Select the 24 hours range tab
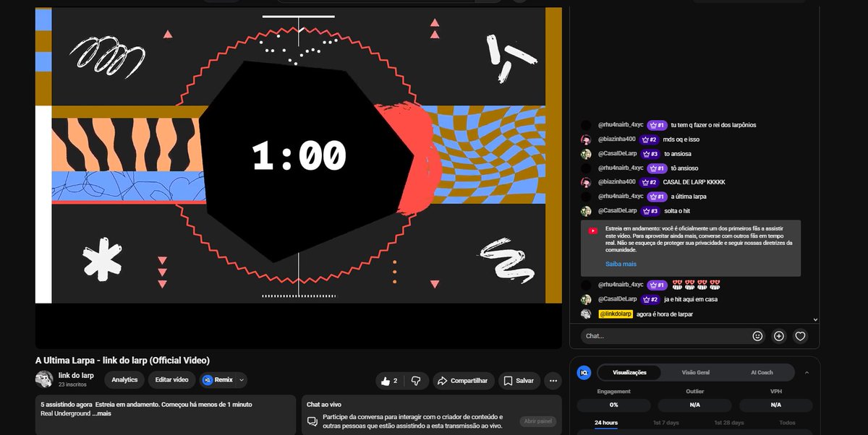This screenshot has width=868, height=435. tap(606, 423)
